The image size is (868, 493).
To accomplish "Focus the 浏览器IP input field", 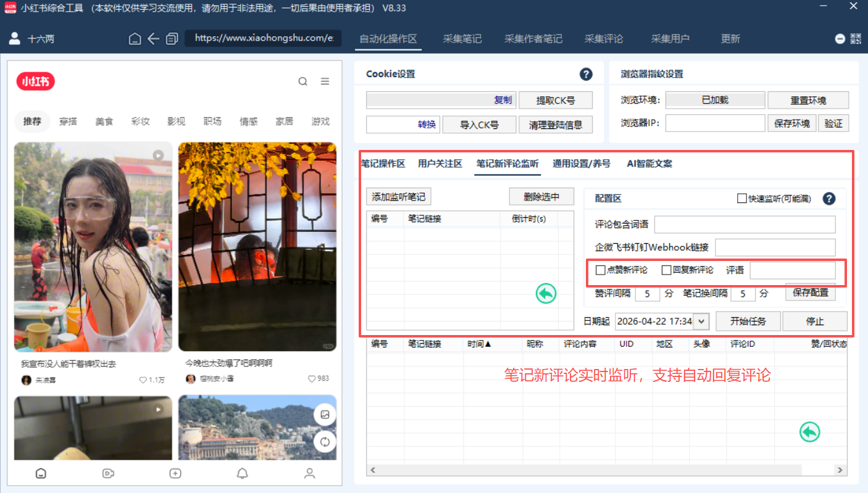I will point(715,123).
